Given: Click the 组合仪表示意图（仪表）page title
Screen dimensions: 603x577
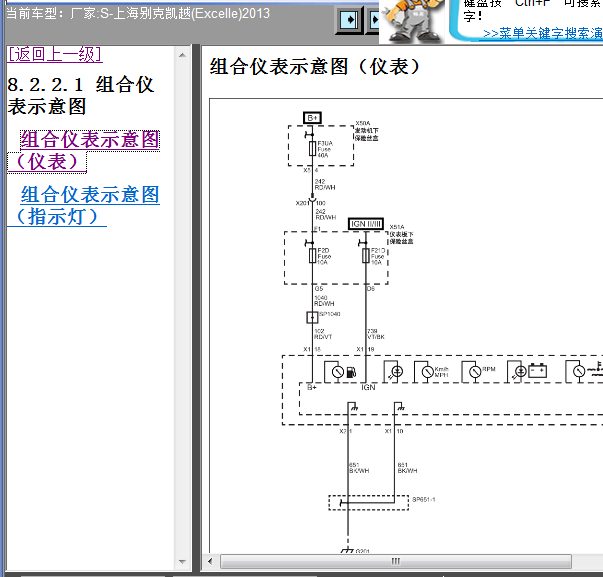Looking at the screenshot, I should click(x=315, y=67).
